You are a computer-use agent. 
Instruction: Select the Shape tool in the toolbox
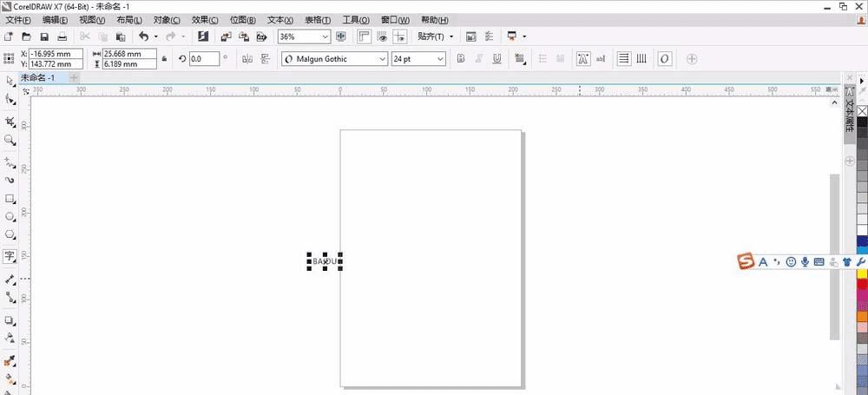pyautogui.click(x=10, y=99)
